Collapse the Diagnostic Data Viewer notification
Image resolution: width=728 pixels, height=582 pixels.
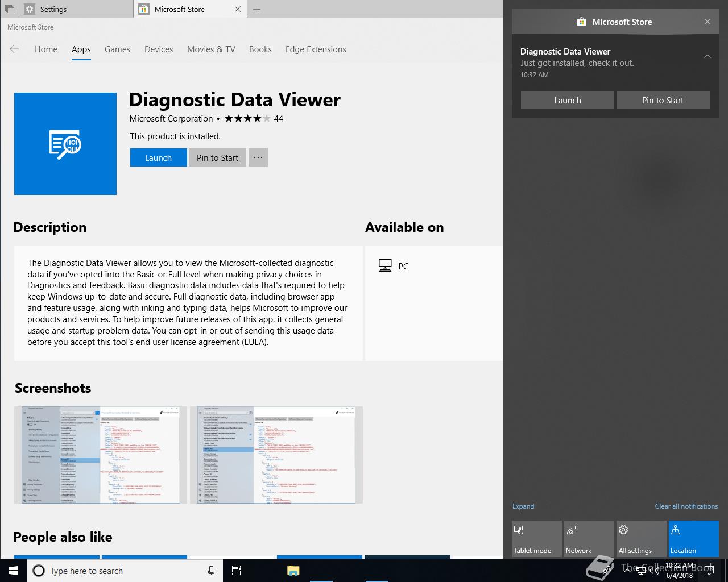[708, 56]
